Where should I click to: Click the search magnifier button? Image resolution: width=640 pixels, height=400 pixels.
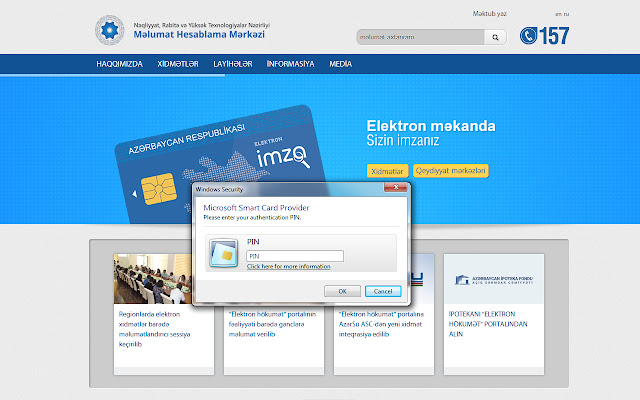click(495, 37)
